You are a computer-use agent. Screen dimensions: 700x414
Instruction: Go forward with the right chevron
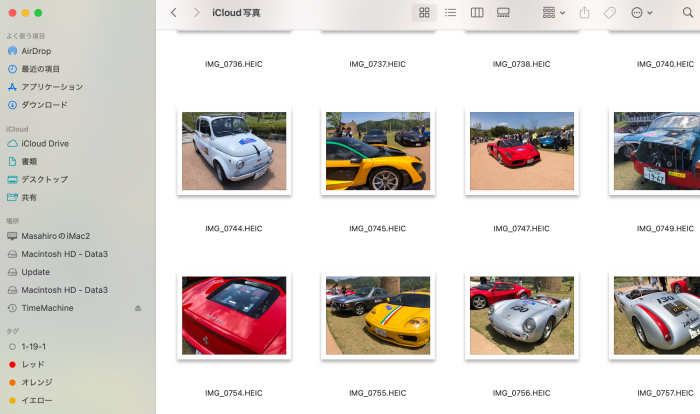pyautogui.click(x=195, y=13)
